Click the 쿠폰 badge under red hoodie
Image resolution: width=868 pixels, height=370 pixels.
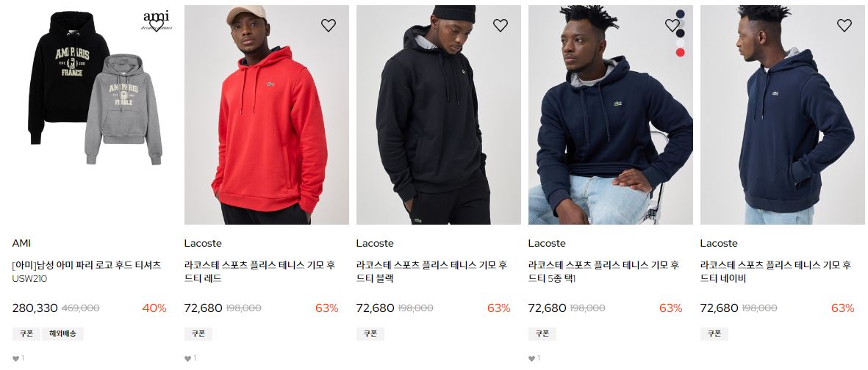click(198, 333)
